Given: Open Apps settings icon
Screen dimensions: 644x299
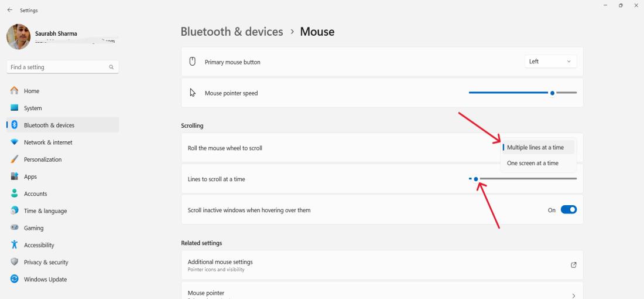Looking at the screenshot, I should 15,176.
